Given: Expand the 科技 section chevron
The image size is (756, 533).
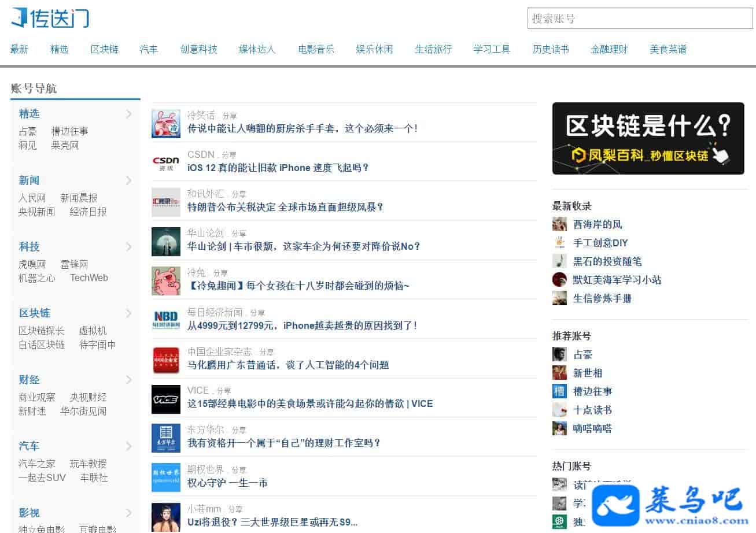Looking at the screenshot, I should coord(129,247).
